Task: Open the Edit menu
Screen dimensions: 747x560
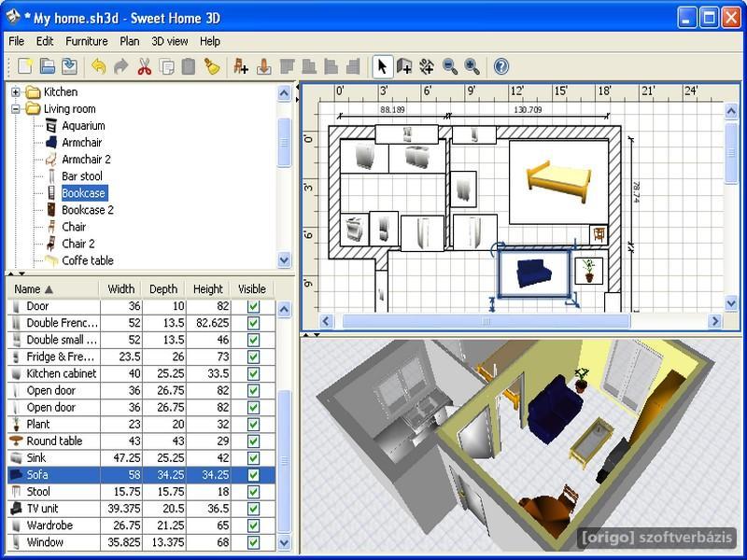Action: [x=45, y=41]
